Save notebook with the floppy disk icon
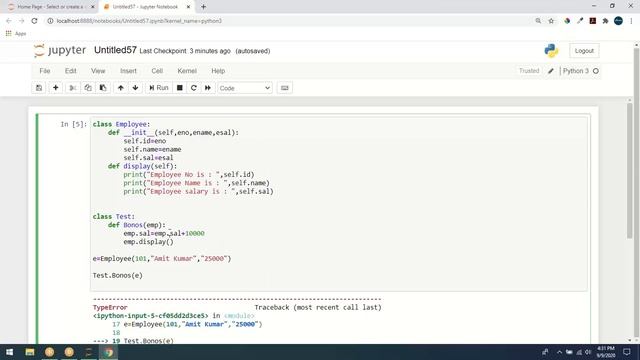This screenshot has height=360, width=640. point(39,88)
